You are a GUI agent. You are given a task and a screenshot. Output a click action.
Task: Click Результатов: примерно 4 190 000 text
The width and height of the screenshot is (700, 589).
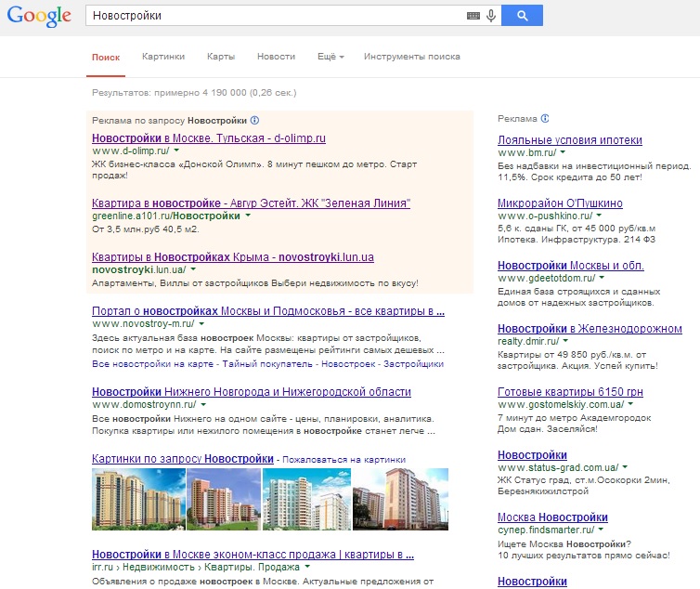coord(194,93)
